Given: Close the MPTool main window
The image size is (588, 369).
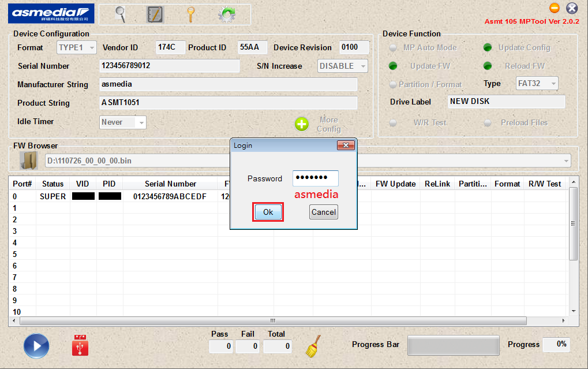Looking at the screenshot, I should 572,8.
